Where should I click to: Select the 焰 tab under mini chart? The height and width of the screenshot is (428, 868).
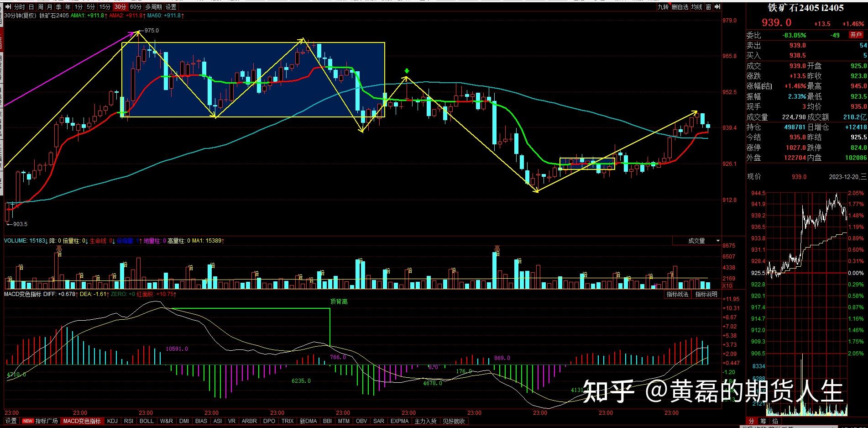click(775, 421)
